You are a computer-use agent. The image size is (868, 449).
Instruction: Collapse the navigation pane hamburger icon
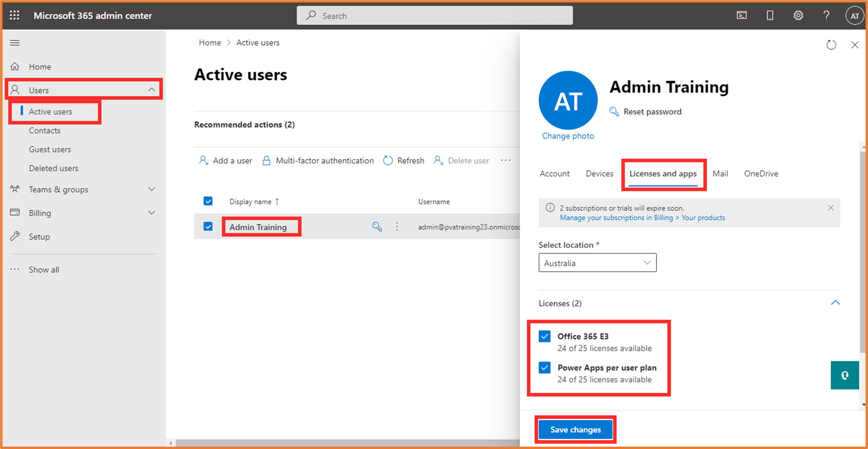click(15, 42)
